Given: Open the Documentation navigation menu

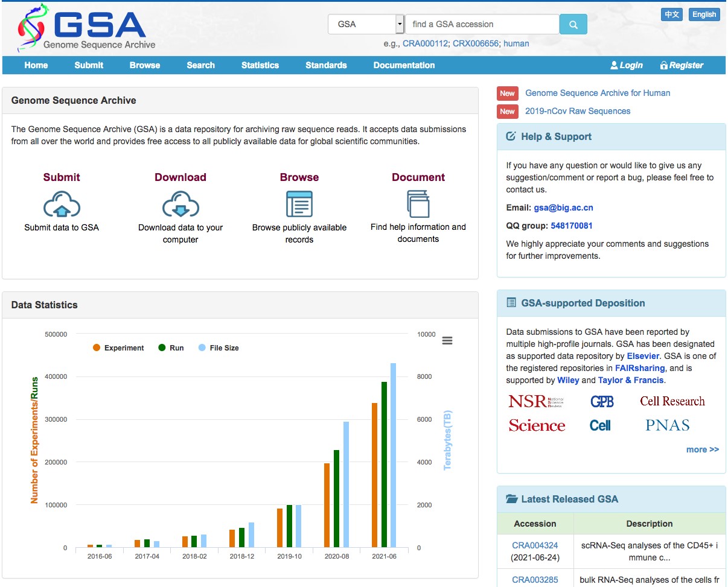Looking at the screenshot, I should [x=404, y=65].
